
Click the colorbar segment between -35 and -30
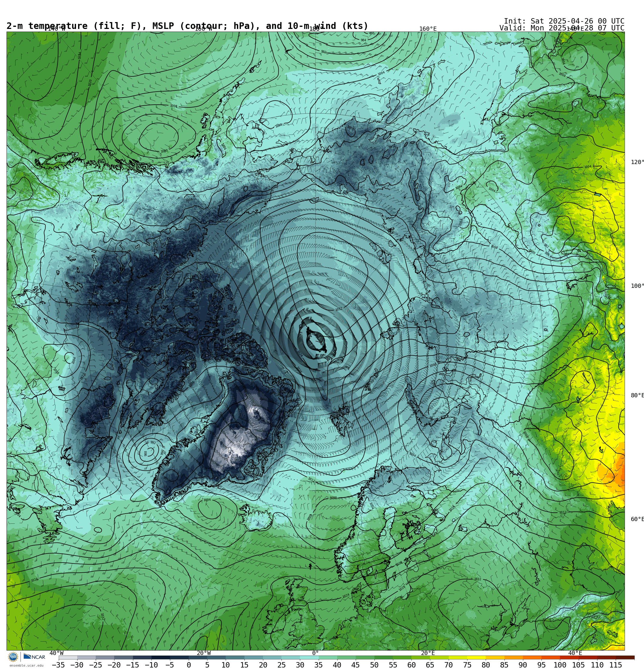tap(68, 658)
